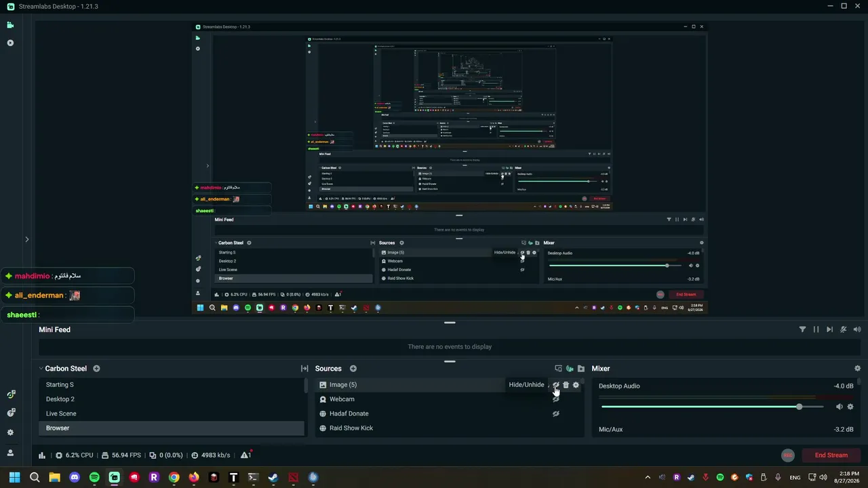Open properties of the Image (5) source

576,385
